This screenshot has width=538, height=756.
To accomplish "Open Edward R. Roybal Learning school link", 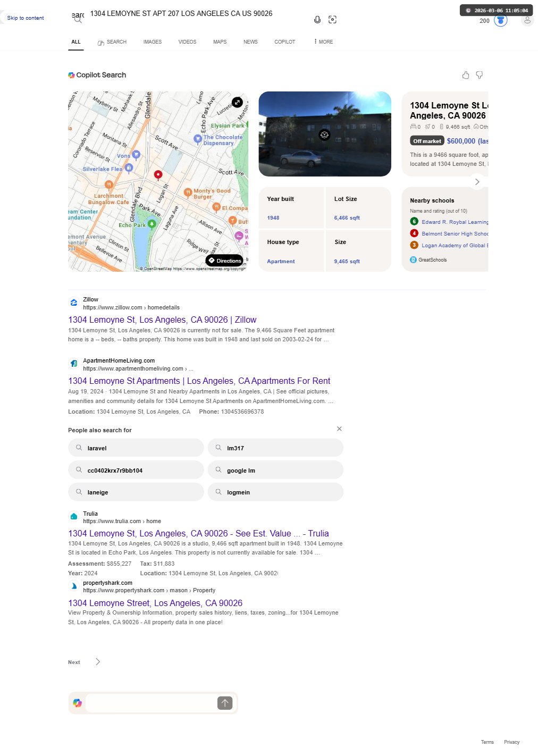I will pyautogui.click(x=455, y=222).
